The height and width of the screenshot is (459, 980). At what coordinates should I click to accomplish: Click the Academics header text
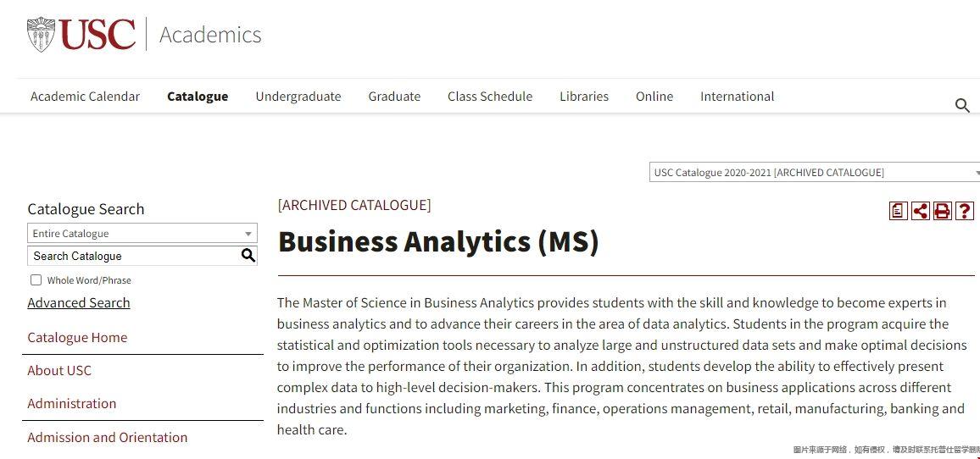pyautogui.click(x=210, y=35)
